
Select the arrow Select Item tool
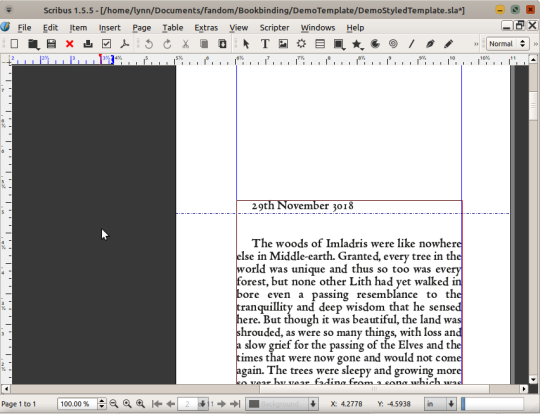click(246, 44)
